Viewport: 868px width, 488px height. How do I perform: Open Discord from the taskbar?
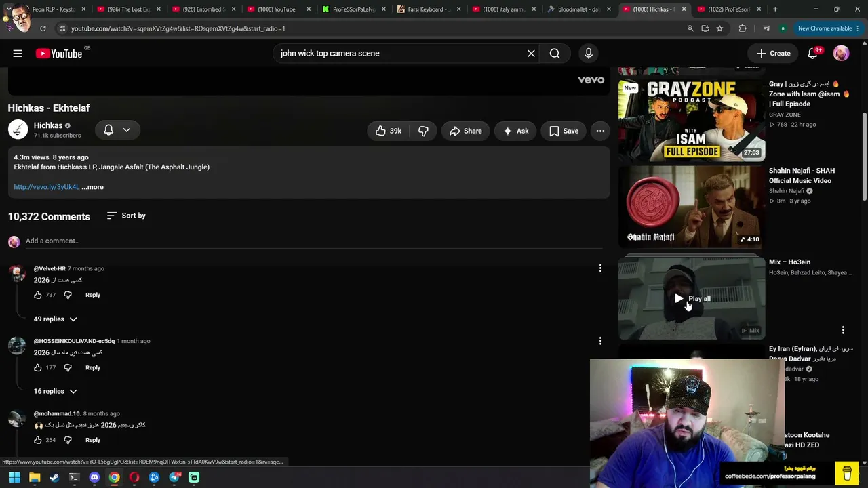94,477
